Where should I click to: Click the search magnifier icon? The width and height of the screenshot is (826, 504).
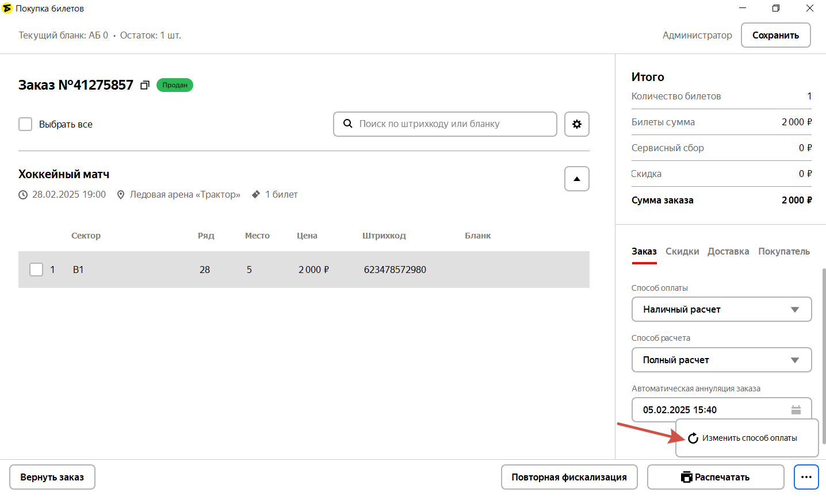coord(348,124)
